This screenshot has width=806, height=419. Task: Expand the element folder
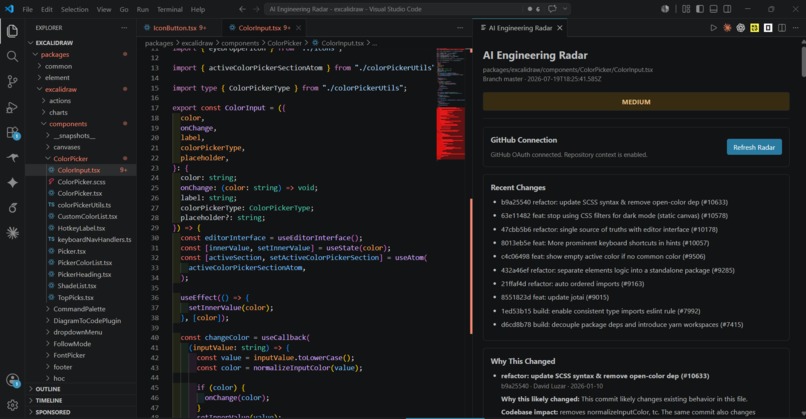tap(81, 78)
